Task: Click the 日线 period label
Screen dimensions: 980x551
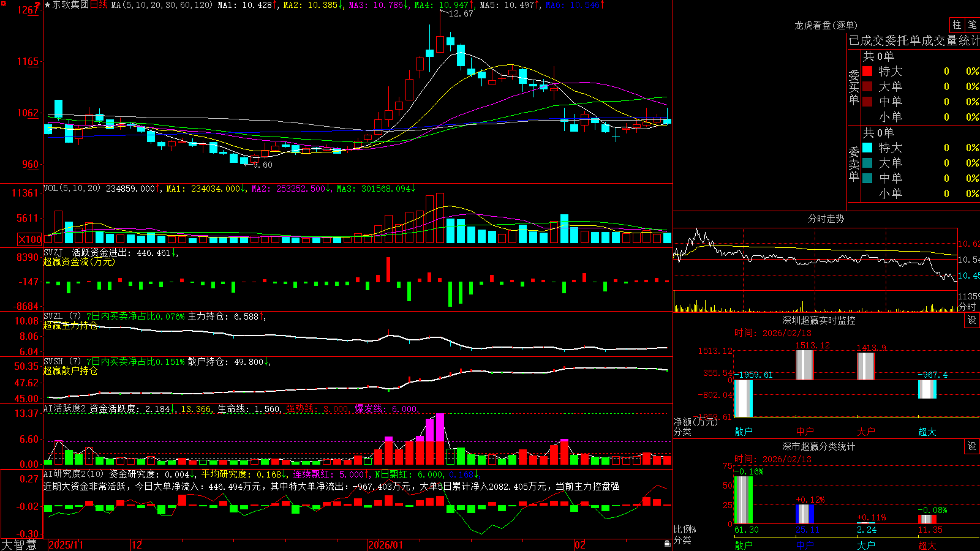Action: [x=99, y=5]
